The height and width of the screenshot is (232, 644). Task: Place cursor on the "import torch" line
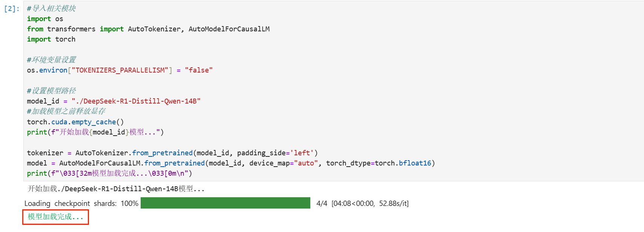tap(51, 39)
